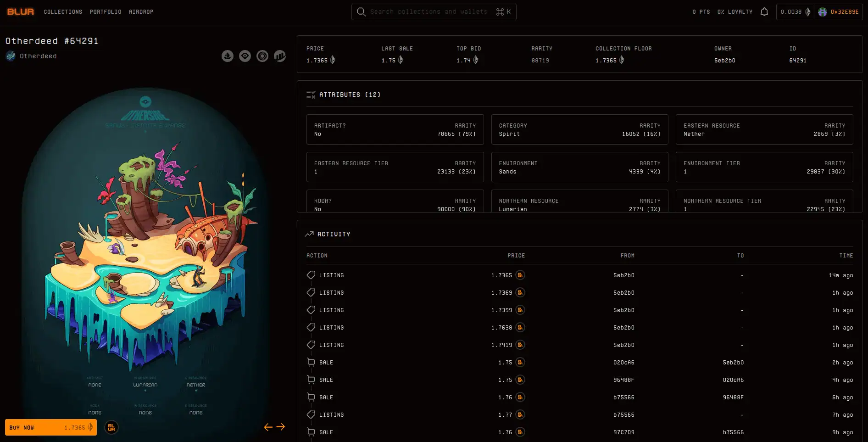
Task: Open seller 020cA6 in 2h ago sale
Action: pos(624,363)
